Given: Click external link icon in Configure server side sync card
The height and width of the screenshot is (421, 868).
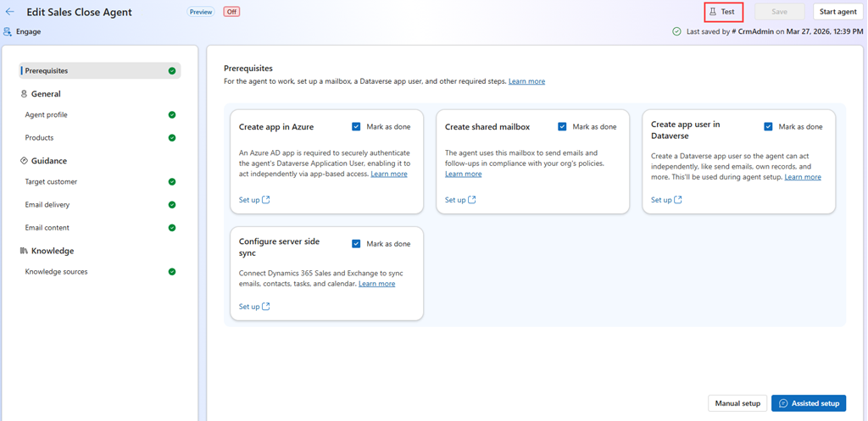Looking at the screenshot, I should click(265, 307).
